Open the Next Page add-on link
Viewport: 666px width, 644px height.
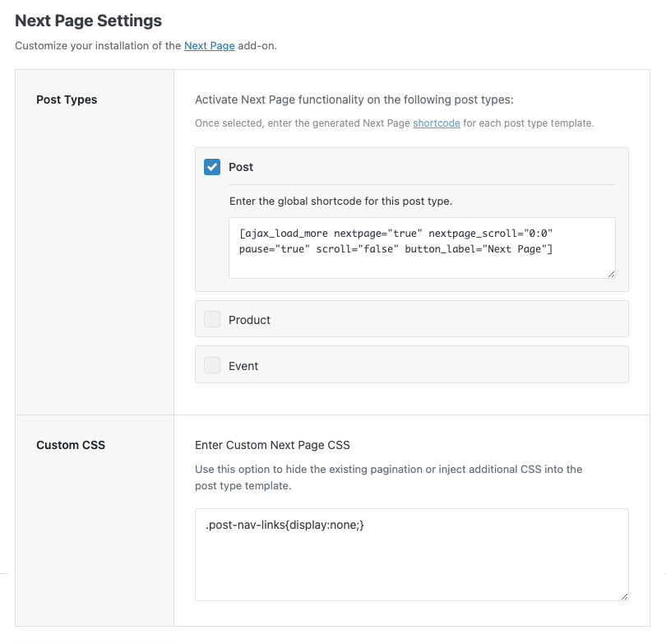click(210, 45)
